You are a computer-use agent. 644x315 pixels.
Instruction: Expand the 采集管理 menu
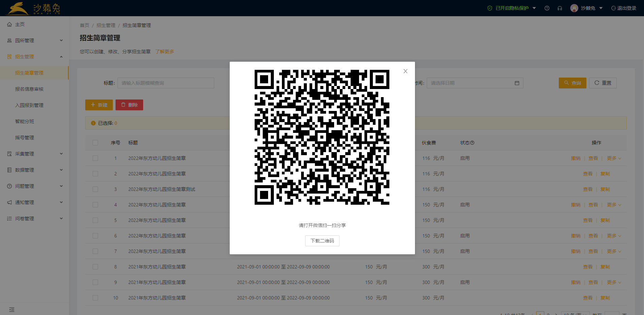click(x=61, y=154)
